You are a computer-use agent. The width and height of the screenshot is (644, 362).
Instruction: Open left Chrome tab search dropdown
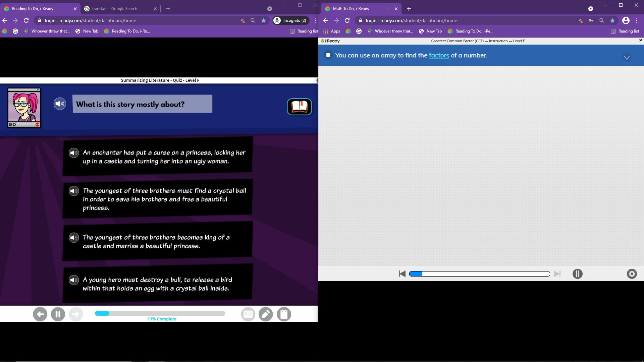tap(269, 9)
